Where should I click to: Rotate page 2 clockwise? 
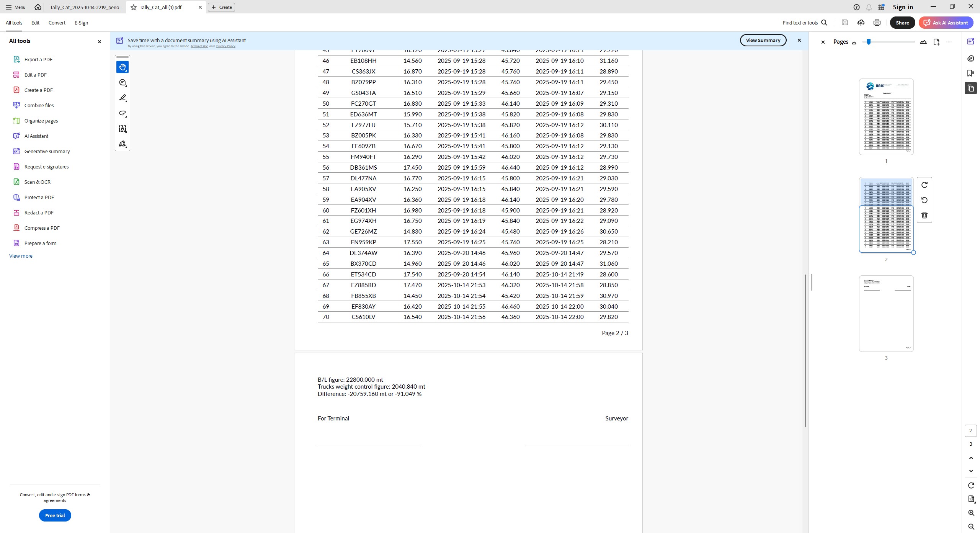point(924,185)
